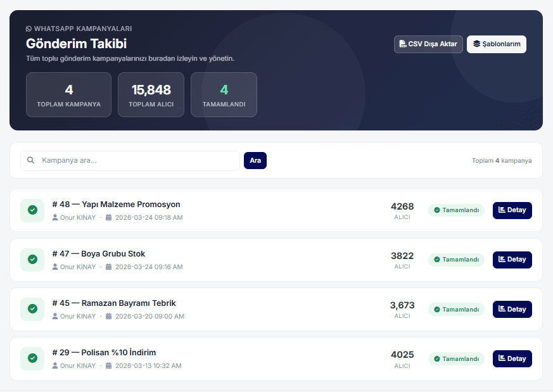The height and width of the screenshot is (392, 553).
Task: Open Detay for Boya Grubu Stok campaign
Action: pos(512,260)
